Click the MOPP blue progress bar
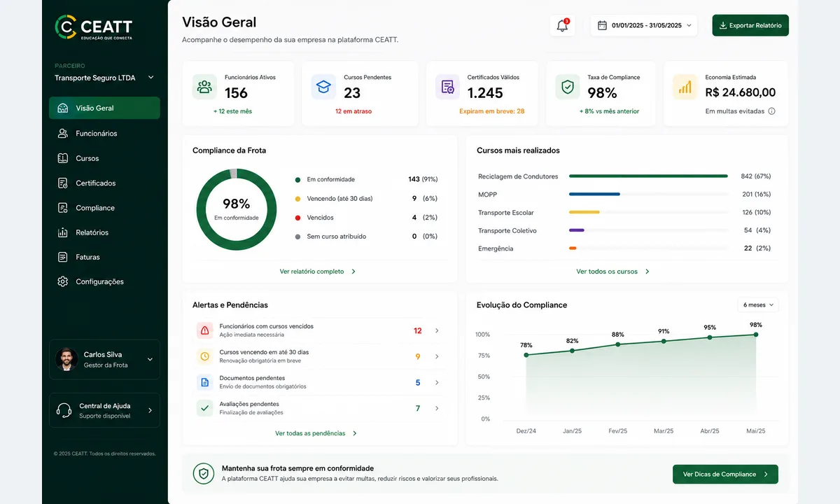The image size is (840, 504). 594,194
